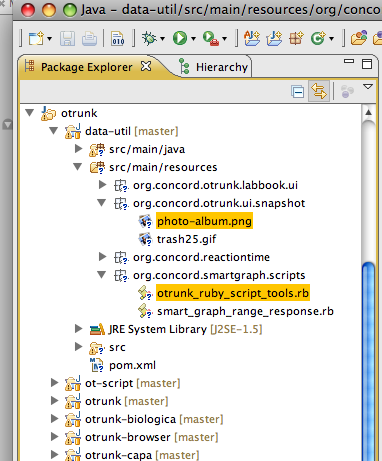382x461 pixels.
Task: Collapse the src/main/resources folder
Action: tap(78, 167)
